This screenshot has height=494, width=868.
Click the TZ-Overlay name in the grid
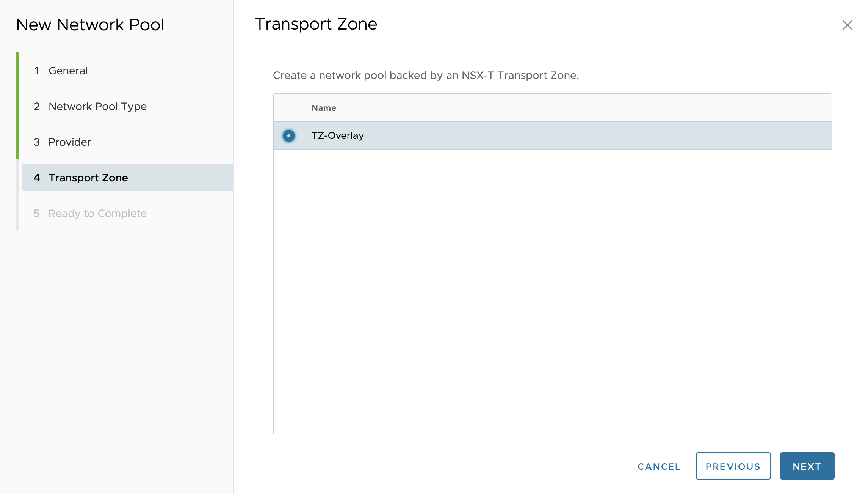tap(337, 136)
